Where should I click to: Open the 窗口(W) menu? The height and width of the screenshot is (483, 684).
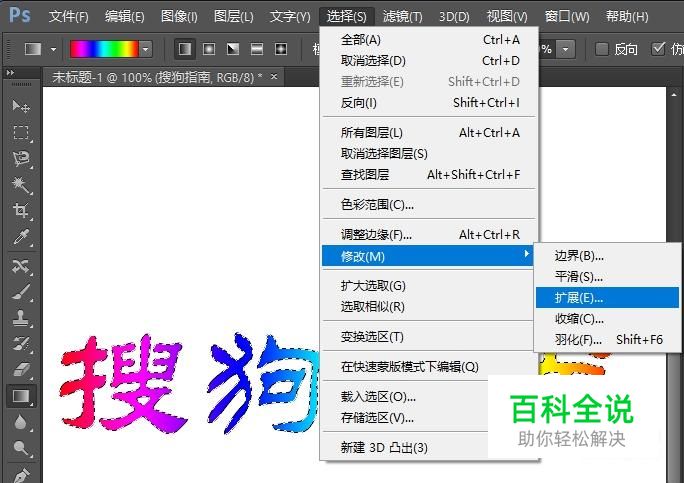pos(567,17)
